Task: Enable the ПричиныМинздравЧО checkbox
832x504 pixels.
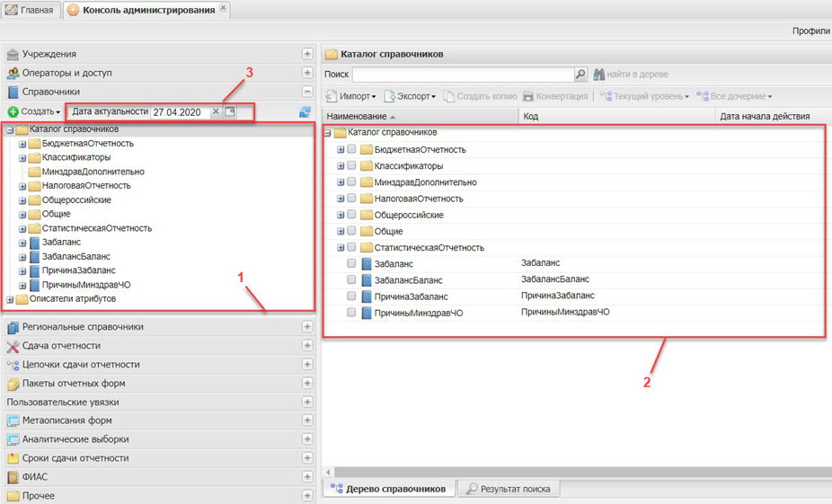Action: point(352,313)
